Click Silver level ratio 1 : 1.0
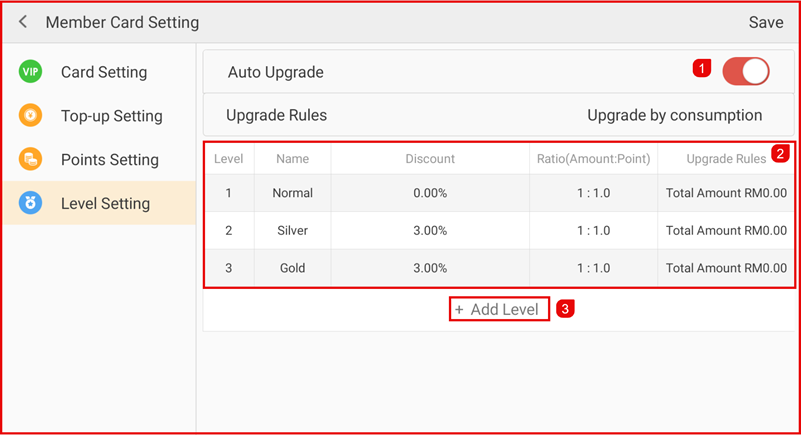This screenshot has height=435, width=801. pyautogui.click(x=593, y=231)
